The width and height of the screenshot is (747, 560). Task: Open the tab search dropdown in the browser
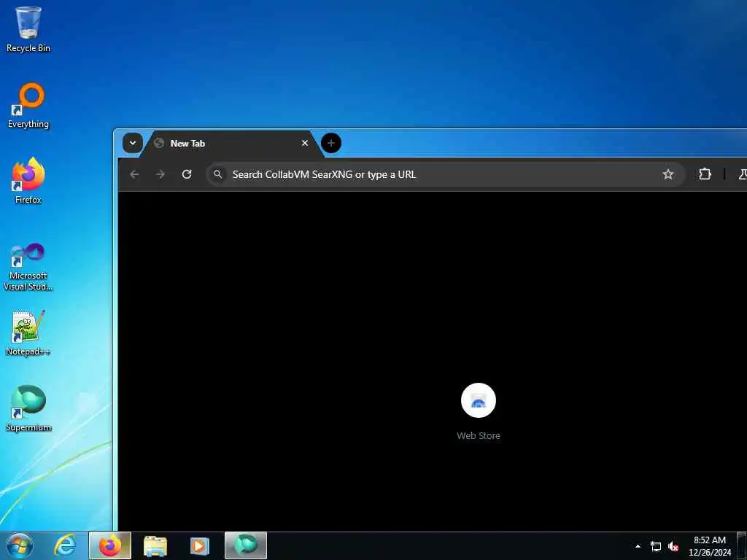point(133,143)
